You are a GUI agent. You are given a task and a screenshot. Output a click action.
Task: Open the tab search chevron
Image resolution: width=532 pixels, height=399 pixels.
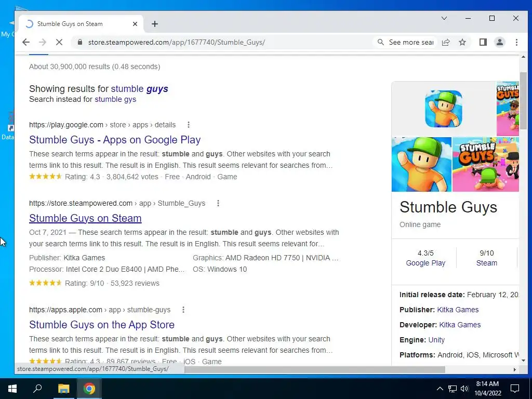(444, 18)
